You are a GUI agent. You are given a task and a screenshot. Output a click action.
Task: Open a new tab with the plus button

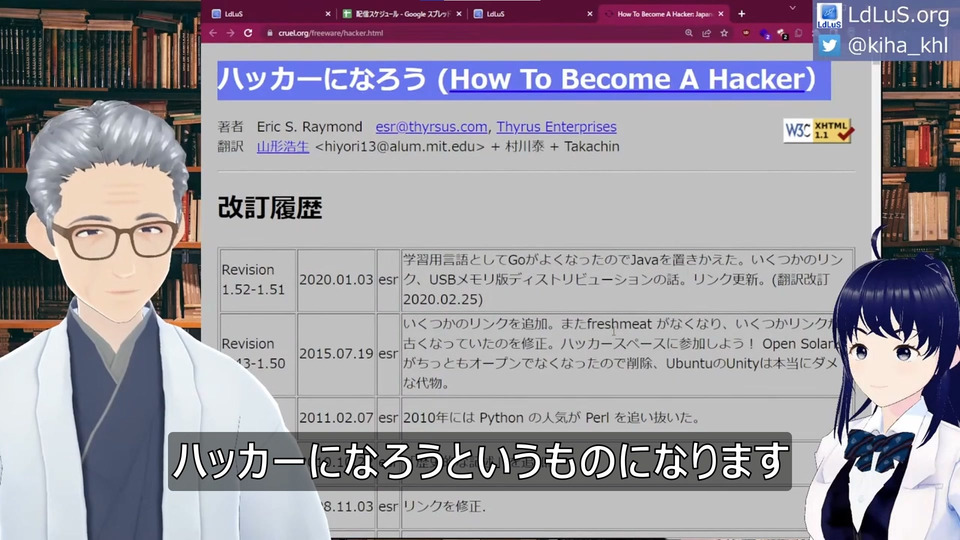click(x=741, y=13)
